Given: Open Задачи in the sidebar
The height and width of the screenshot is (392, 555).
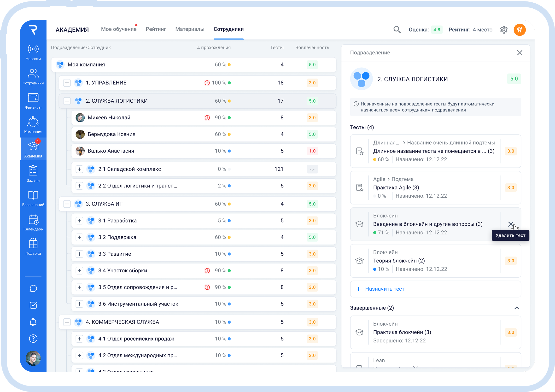Looking at the screenshot, I should tap(33, 174).
